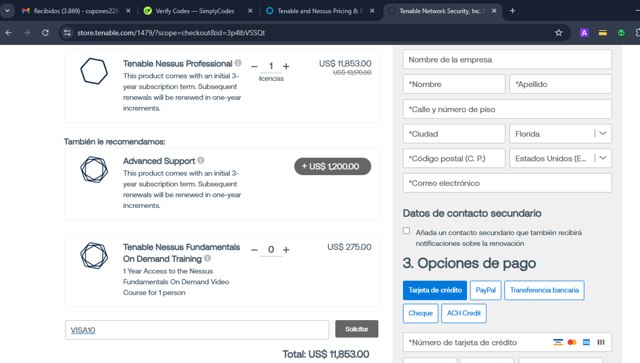This screenshot has width=640, height=363.
Task: Decrease On Demand Training quantity
Action: pos(254,249)
